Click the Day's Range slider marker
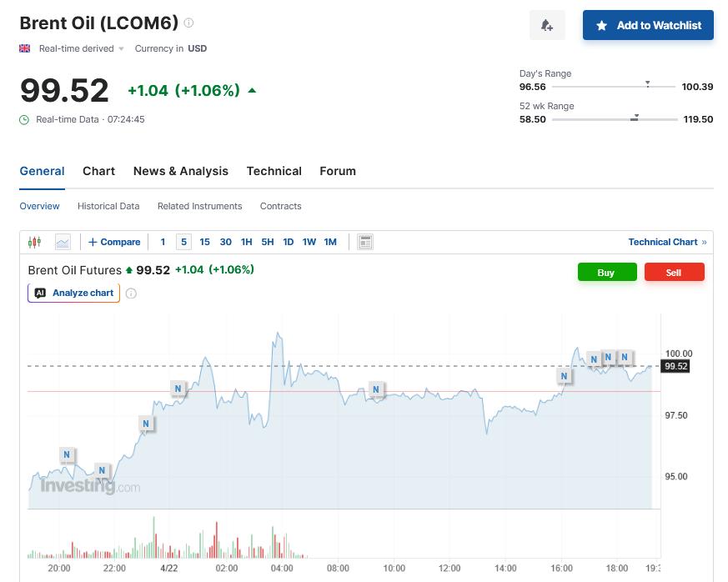This screenshot has height=582, width=728. click(x=648, y=85)
